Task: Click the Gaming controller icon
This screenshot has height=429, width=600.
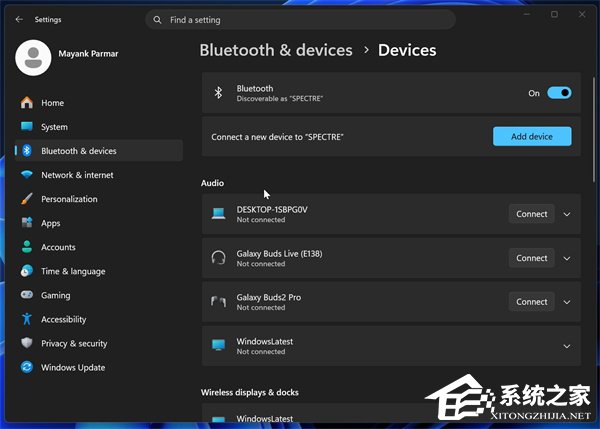Action: [x=27, y=295]
